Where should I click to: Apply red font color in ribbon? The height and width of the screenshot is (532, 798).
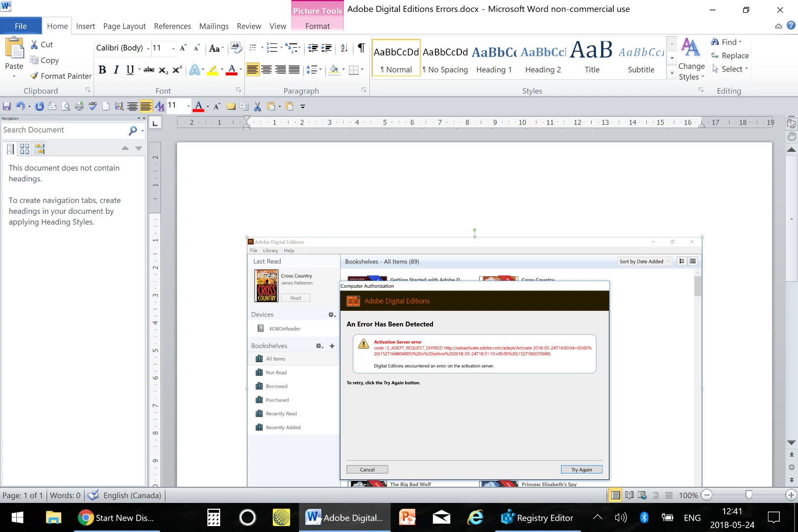[232, 70]
